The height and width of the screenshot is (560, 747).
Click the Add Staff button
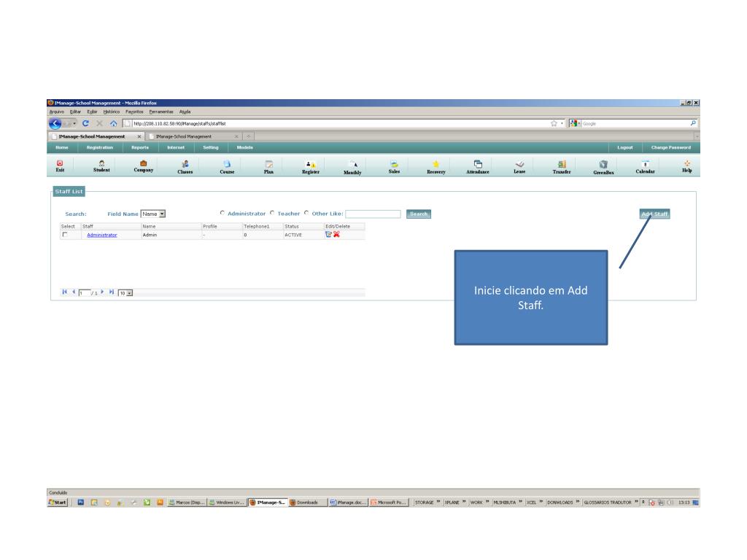[654, 214]
